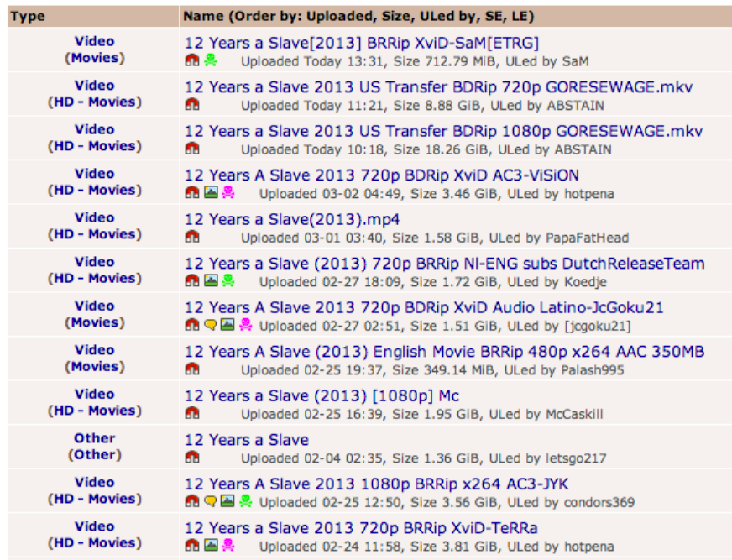Image resolution: width=732 pixels, height=560 pixels.
Task: Open 12 Years a Slave[2013] BRRip XviD-SaM[ETRG] title
Action: pos(362,43)
